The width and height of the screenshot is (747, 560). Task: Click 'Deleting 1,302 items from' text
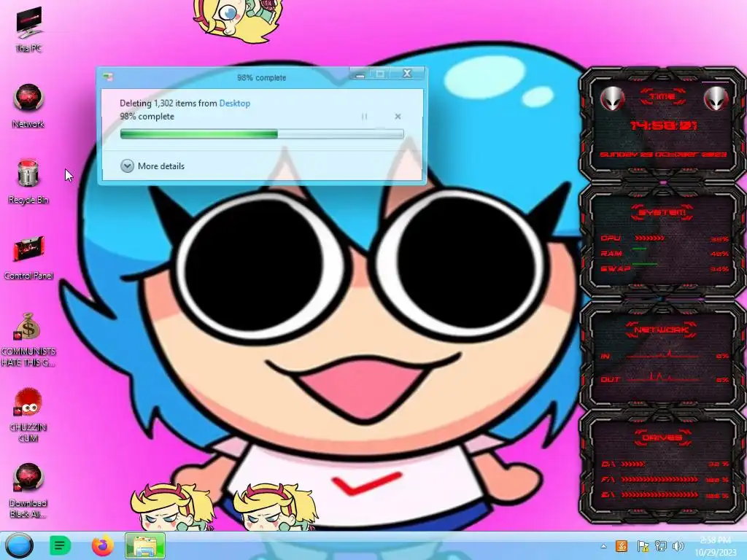click(x=169, y=104)
